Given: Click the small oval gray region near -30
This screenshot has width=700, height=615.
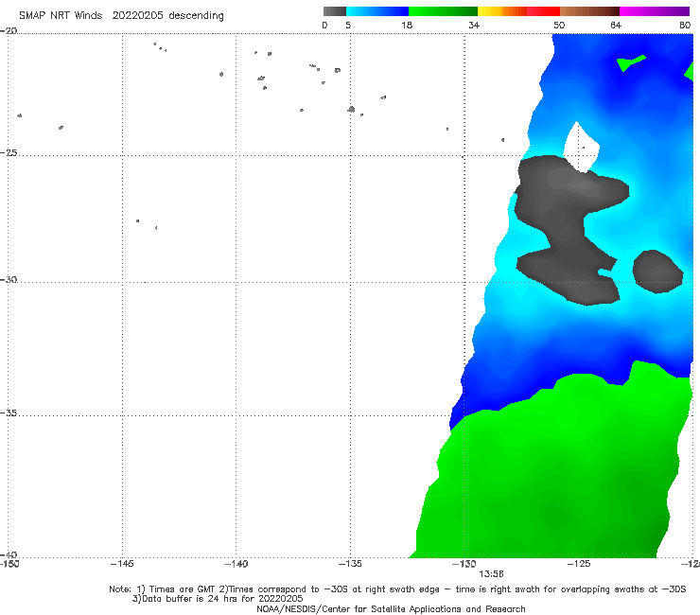Looking at the screenshot, I should [x=657, y=272].
